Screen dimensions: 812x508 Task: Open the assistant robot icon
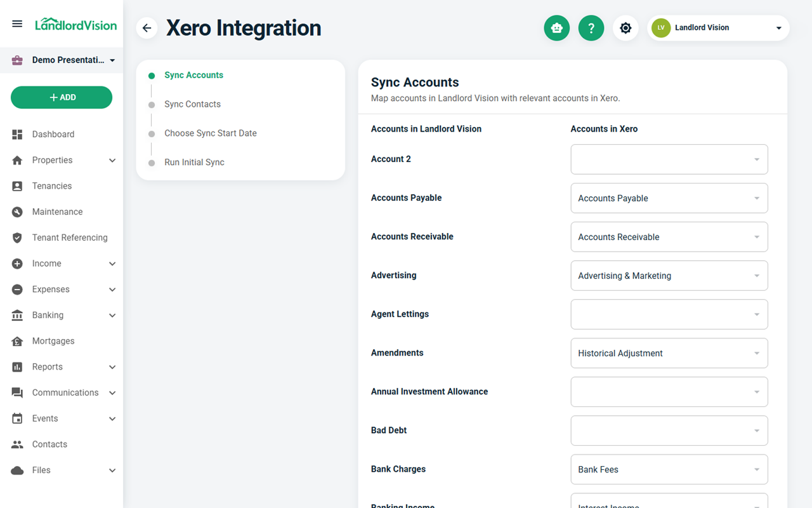point(557,28)
